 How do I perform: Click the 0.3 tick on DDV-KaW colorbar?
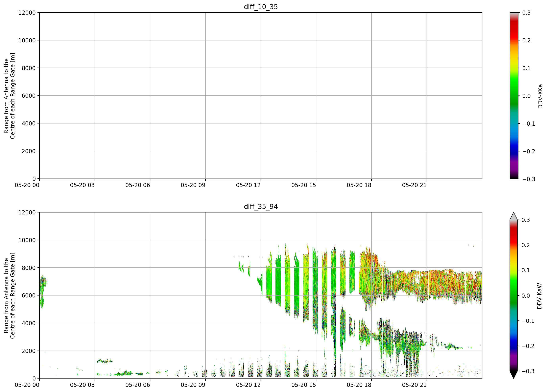[x=526, y=220]
